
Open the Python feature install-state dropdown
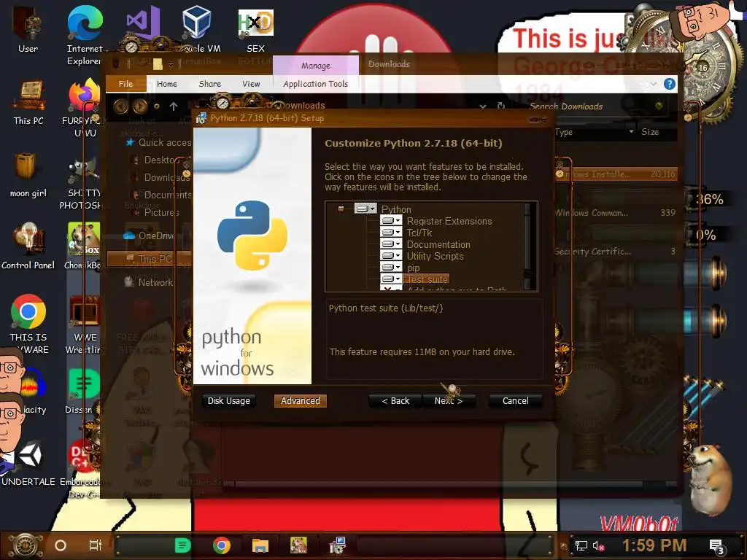[x=365, y=209]
